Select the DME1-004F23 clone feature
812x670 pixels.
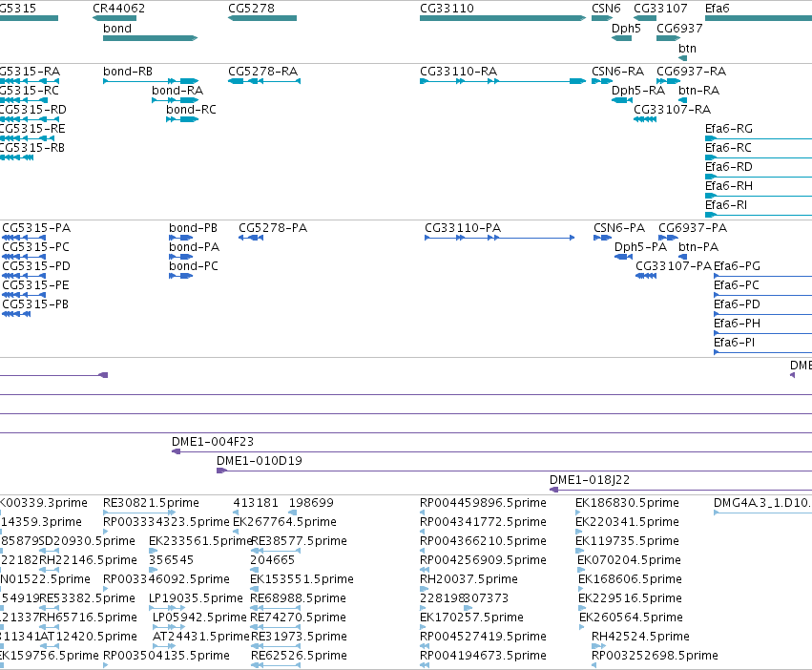(492, 451)
